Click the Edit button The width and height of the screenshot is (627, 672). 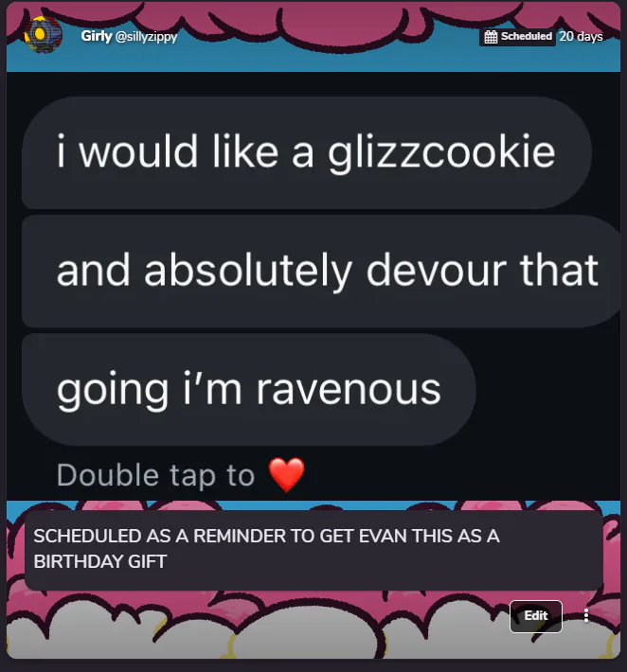pyautogui.click(x=536, y=616)
